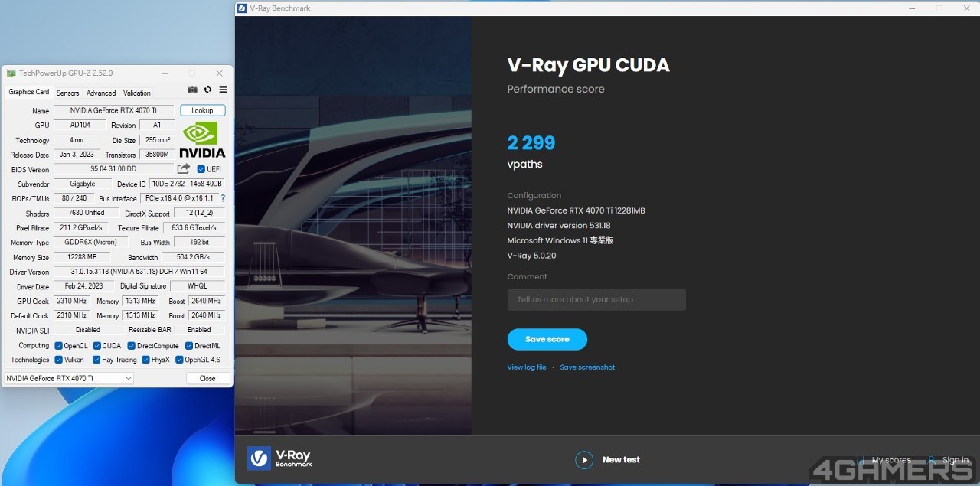
Task: Click the GPU-Z Close button
Action: click(x=207, y=378)
